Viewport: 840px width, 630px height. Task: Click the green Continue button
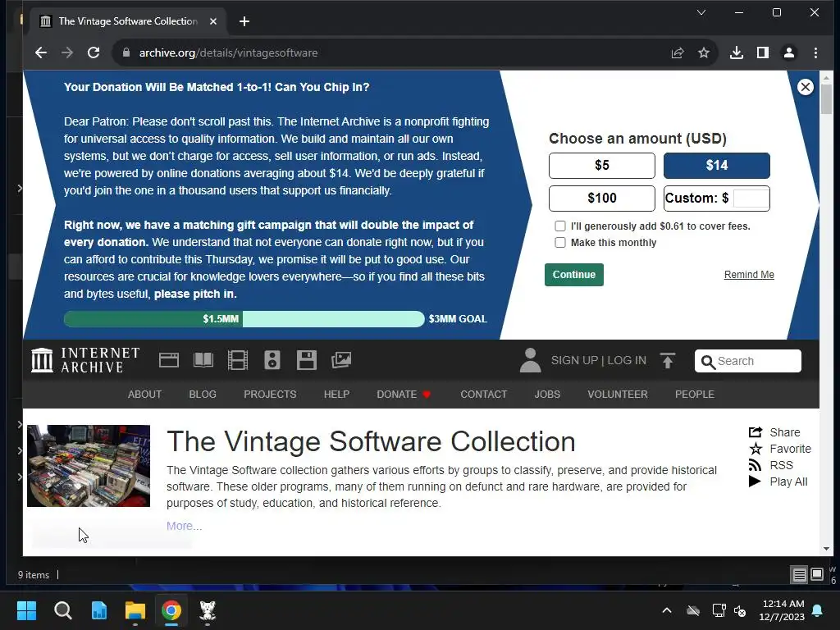(x=574, y=275)
